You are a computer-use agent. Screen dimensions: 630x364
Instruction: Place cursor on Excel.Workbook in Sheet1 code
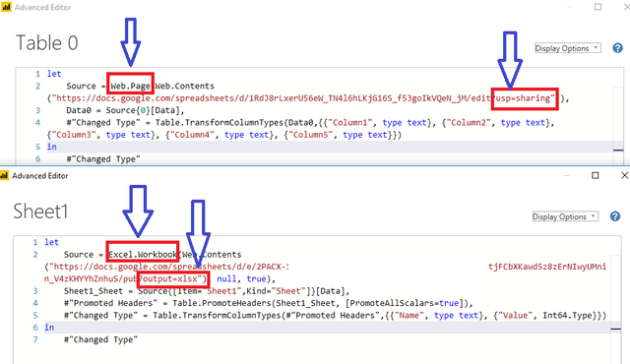pyautogui.click(x=143, y=255)
